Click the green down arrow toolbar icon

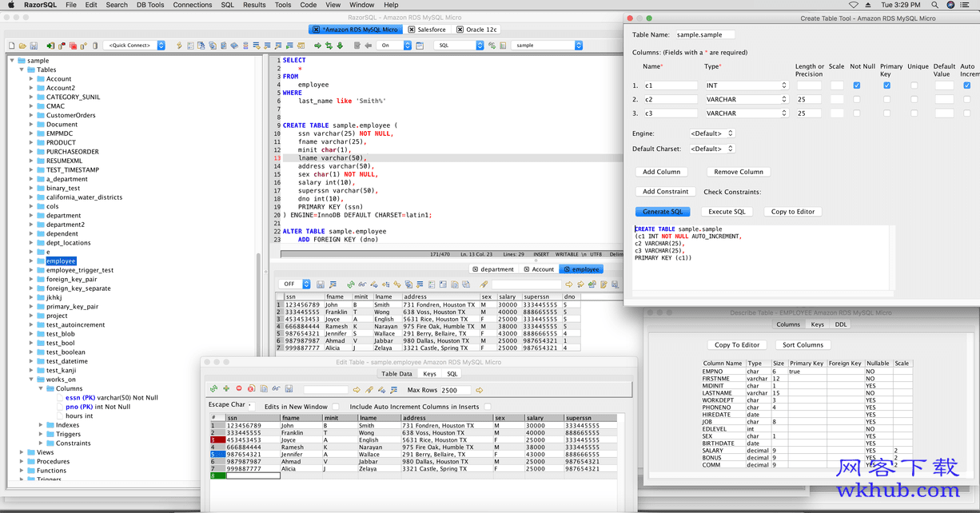point(340,46)
